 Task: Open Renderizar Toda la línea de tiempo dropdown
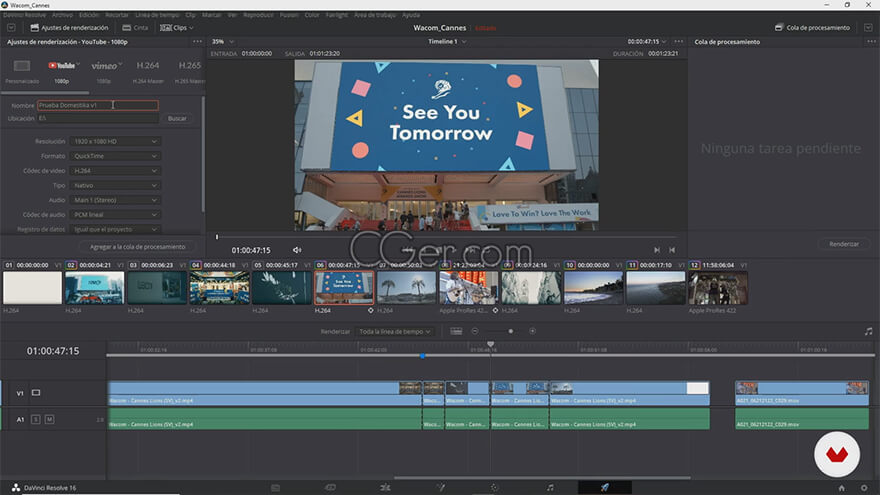coord(395,332)
